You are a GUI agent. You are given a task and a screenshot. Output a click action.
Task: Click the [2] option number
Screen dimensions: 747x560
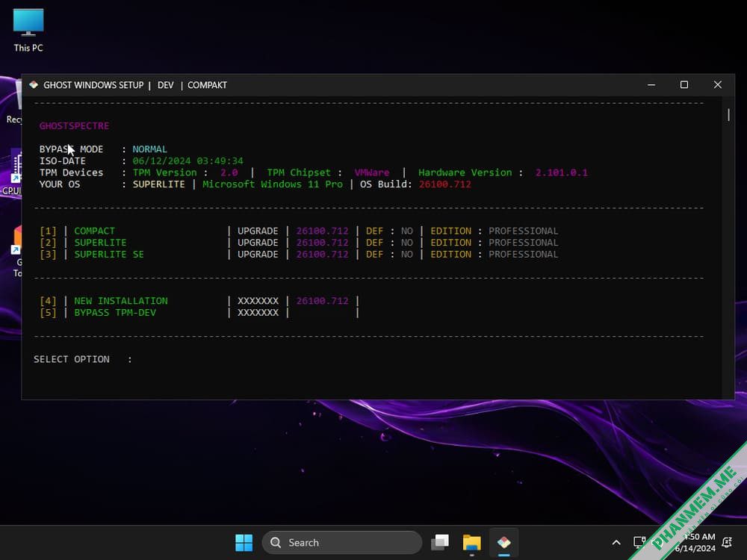point(48,243)
